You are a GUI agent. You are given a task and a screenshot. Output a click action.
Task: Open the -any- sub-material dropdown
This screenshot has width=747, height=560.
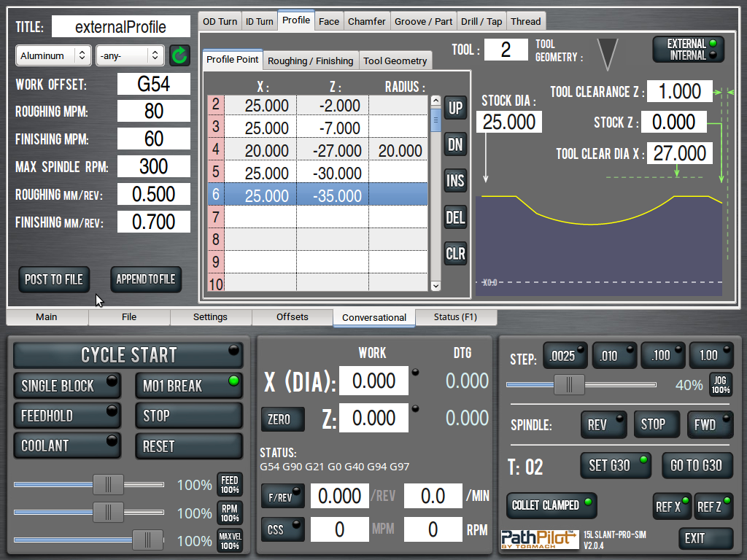(x=130, y=55)
